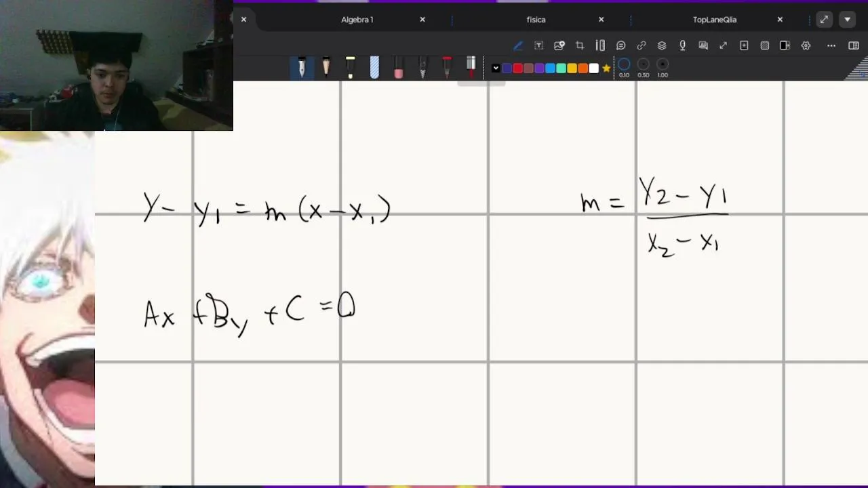Select the red-capped pen tool
The width and height of the screenshot is (868, 488).
click(447, 67)
